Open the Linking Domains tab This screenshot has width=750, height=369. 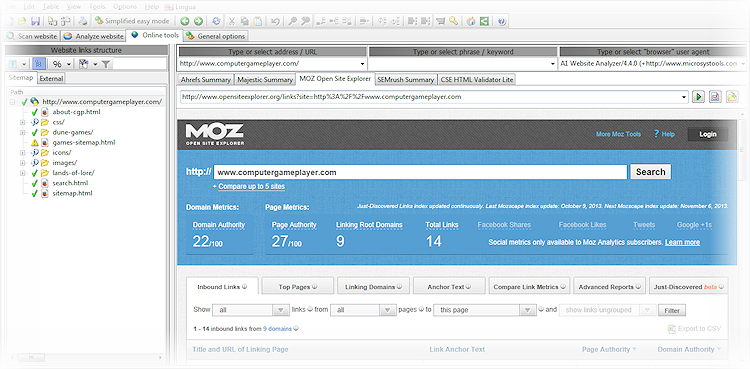tap(373, 287)
